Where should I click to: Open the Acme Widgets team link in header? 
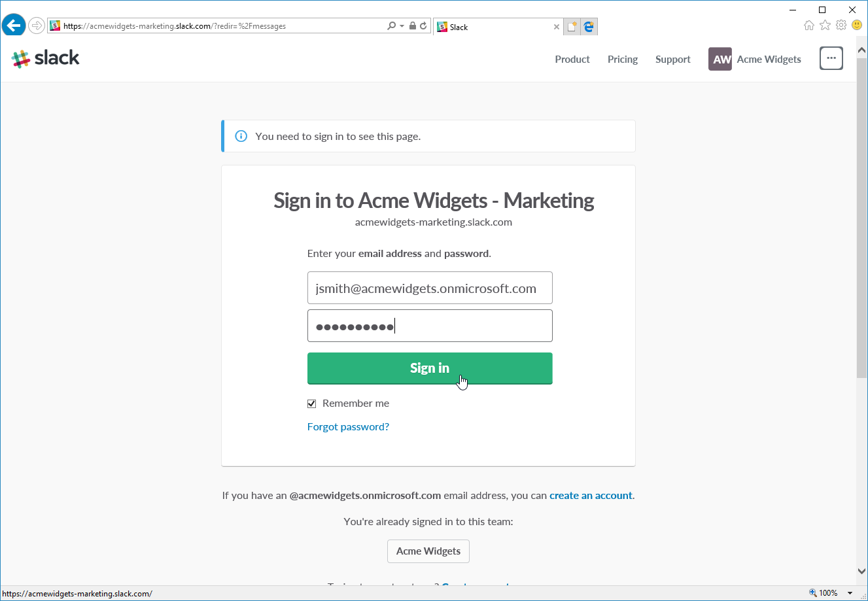(769, 59)
